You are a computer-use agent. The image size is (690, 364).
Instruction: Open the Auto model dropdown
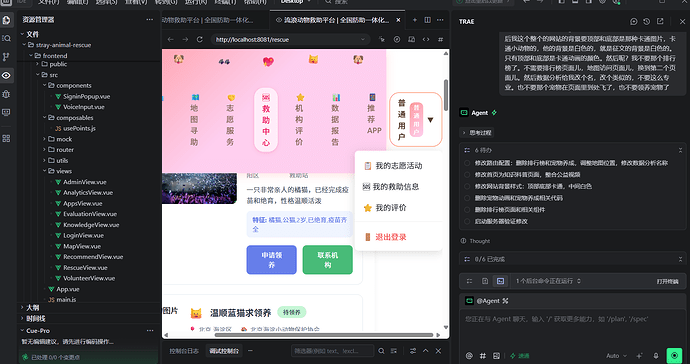coord(616,356)
